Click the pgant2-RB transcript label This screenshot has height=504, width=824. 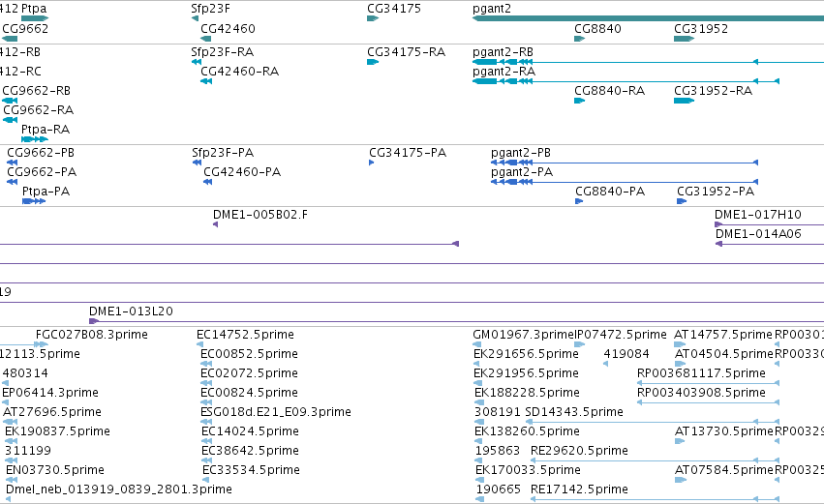tap(503, 52)
